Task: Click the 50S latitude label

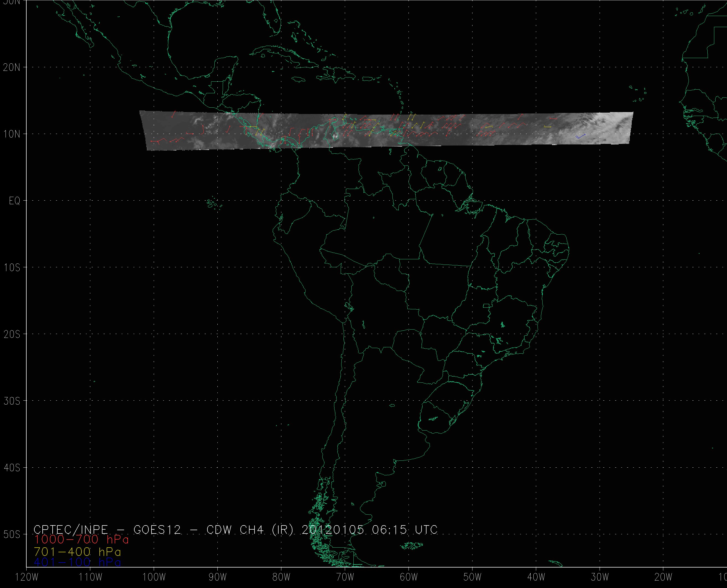Action: point(12,535)
